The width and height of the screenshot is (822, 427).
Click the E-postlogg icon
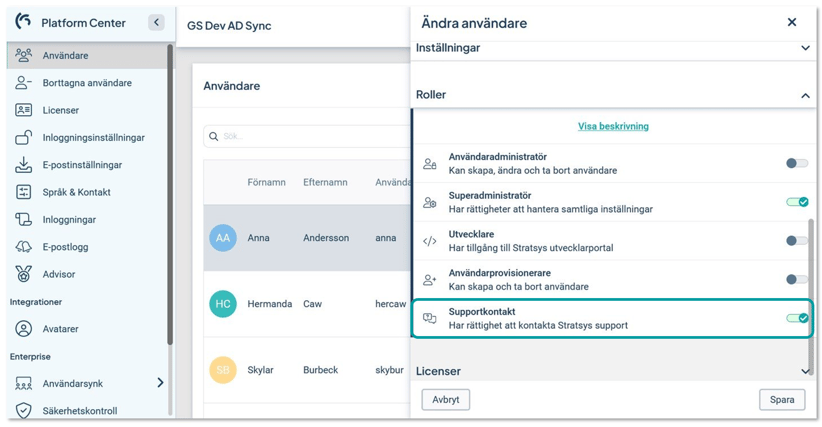click(x=23, y=247)
